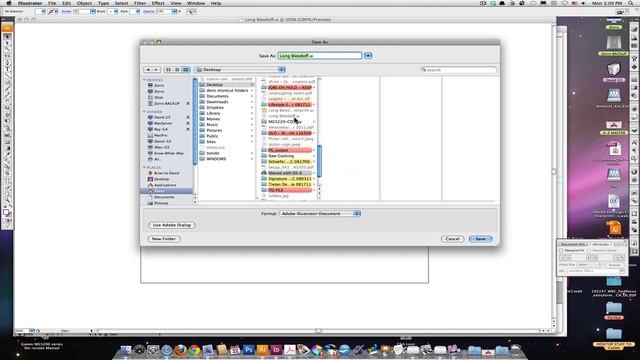
Task: Open the File menu
Action: coord(52,3)
